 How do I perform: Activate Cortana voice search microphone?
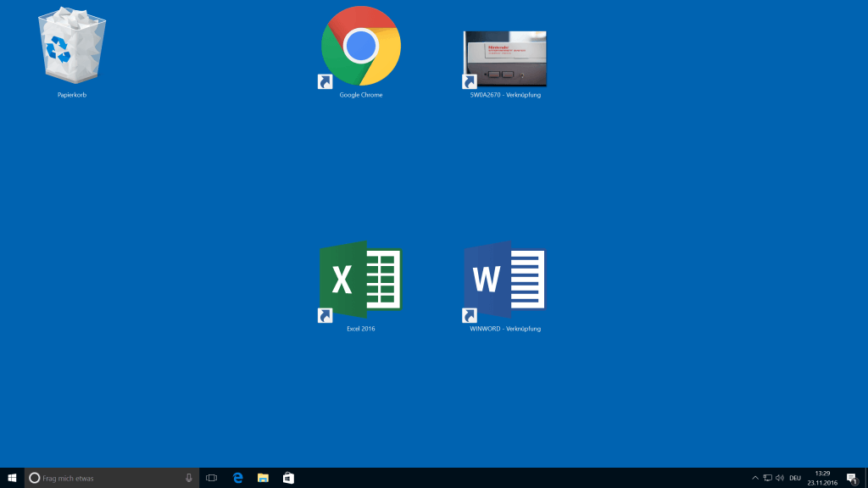[x=187, y=477]
